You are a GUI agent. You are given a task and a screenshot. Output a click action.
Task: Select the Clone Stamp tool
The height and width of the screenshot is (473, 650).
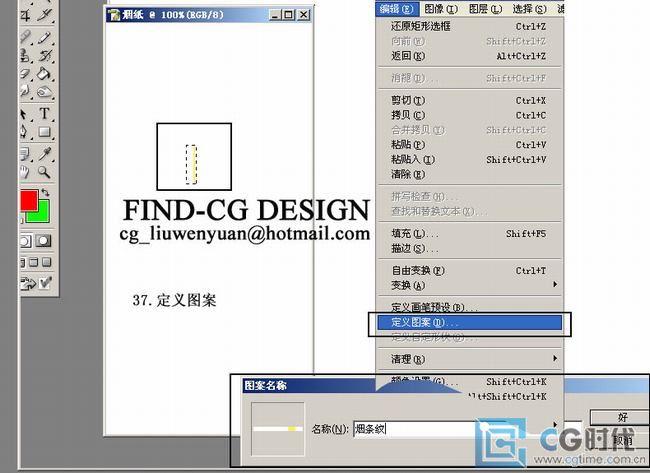pyautogui.click(x=26, y=55)
